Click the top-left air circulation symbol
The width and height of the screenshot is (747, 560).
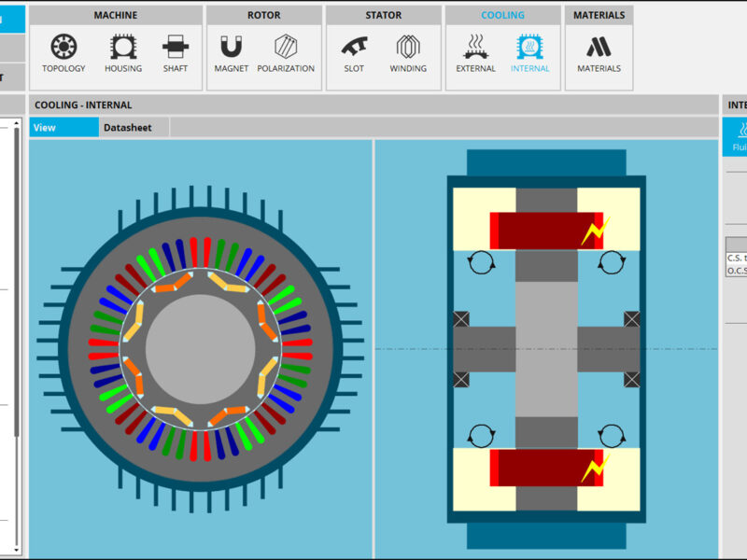tap(481, 262)
